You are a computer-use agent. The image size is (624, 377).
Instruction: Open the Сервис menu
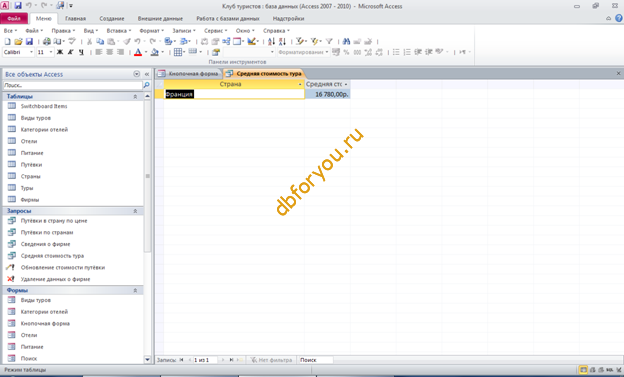tap(215, 31)
